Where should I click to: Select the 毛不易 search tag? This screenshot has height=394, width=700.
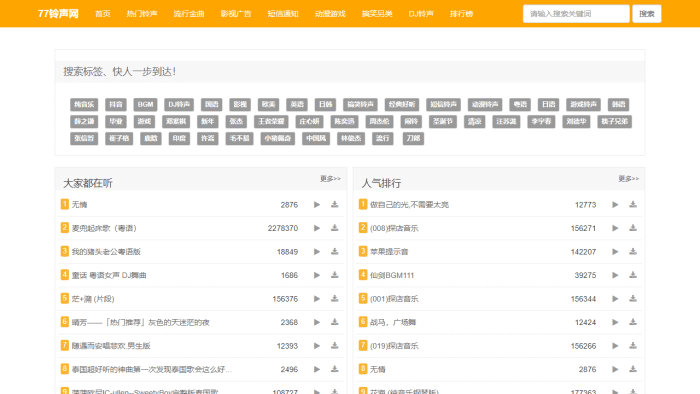(239, 138)
